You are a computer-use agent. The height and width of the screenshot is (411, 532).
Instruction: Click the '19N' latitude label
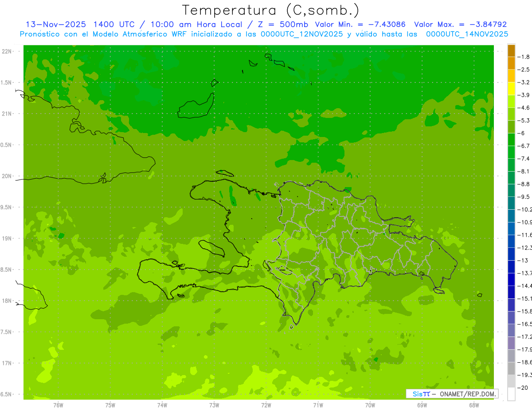7,239
